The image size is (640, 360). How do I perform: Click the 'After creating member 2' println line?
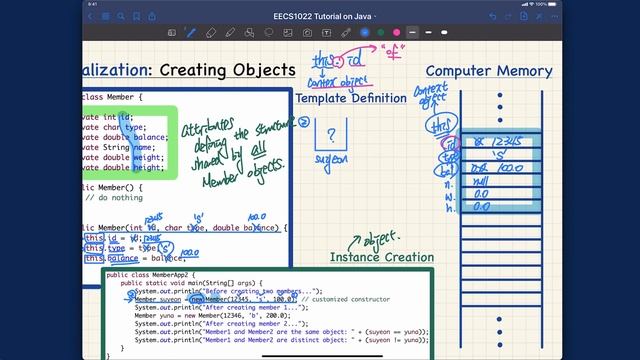[x=221, y=324]
